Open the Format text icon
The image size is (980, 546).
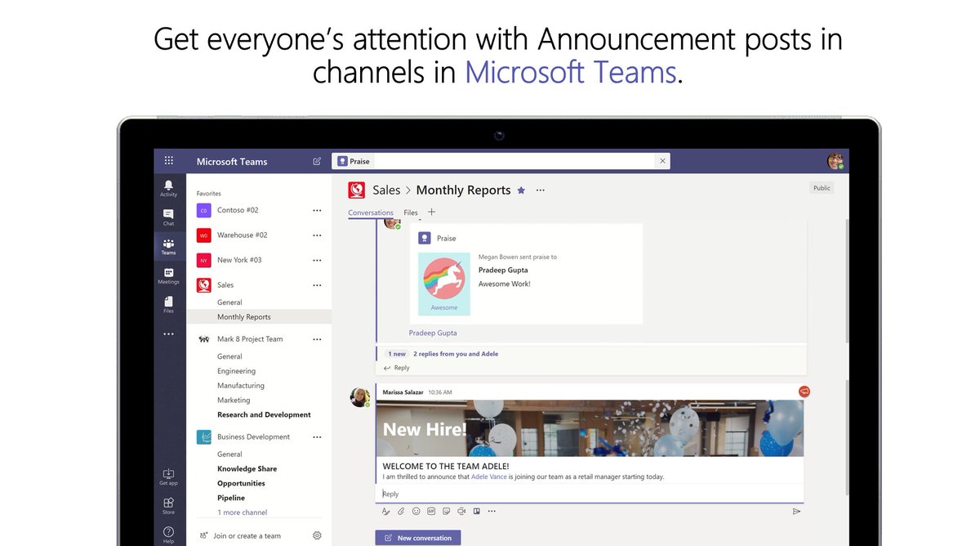[x=385, y=512]
